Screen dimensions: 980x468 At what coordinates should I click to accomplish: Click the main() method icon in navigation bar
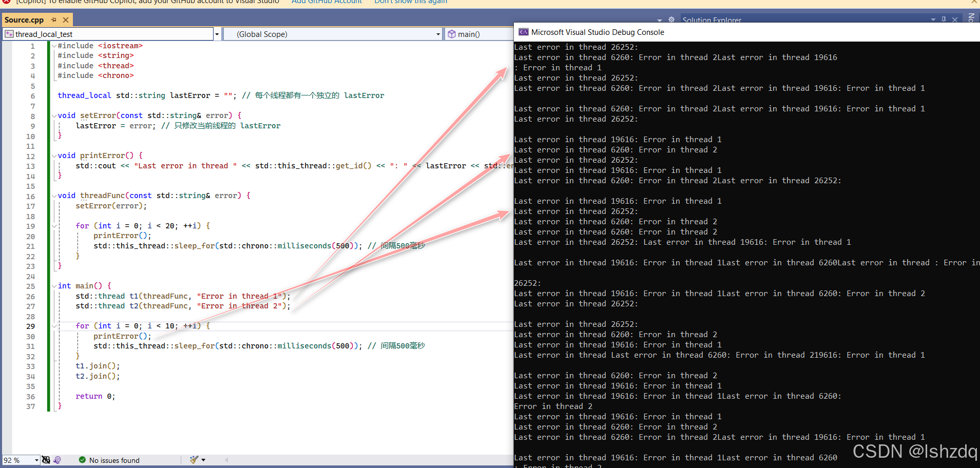point(451,34)
